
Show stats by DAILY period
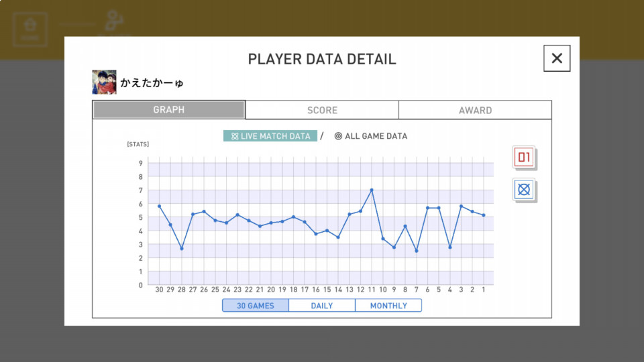(322, 306)
